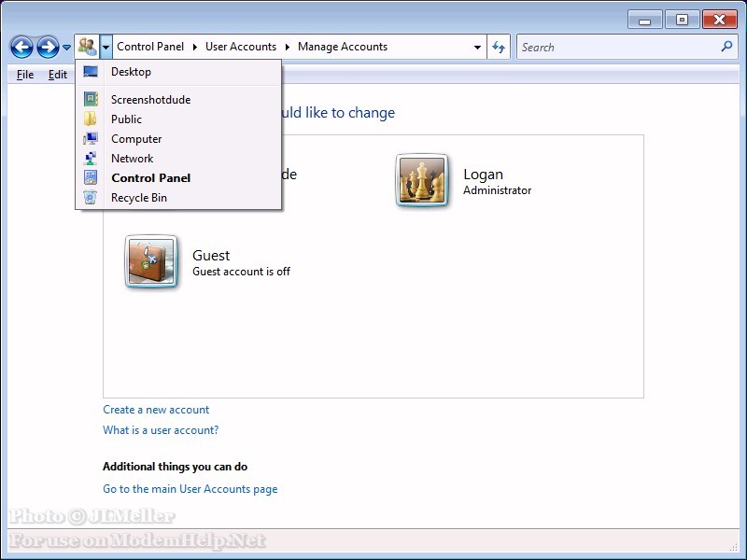
Task: Click the Forward navigation arrow button
Action: (48, 48)
